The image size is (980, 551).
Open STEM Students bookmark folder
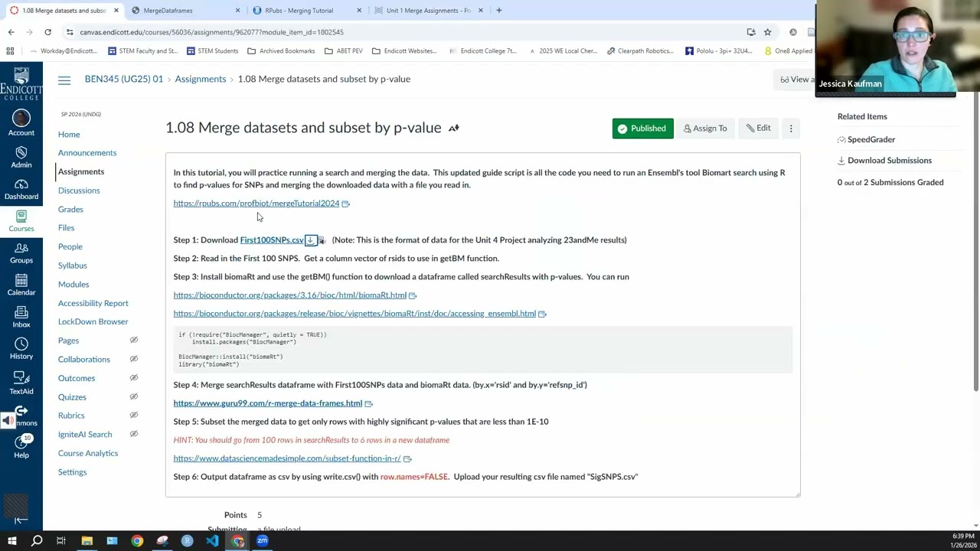coord(211,51)
